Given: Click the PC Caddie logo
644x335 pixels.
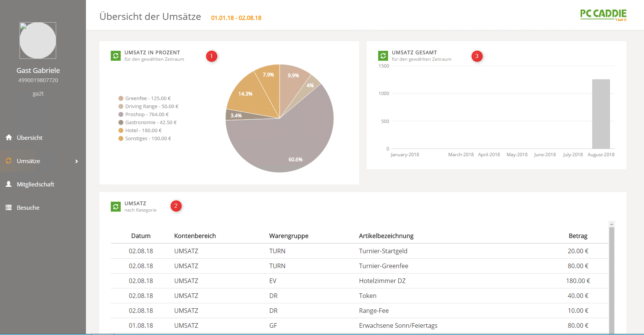Looking at the screenshot, I should pos(603,15).
